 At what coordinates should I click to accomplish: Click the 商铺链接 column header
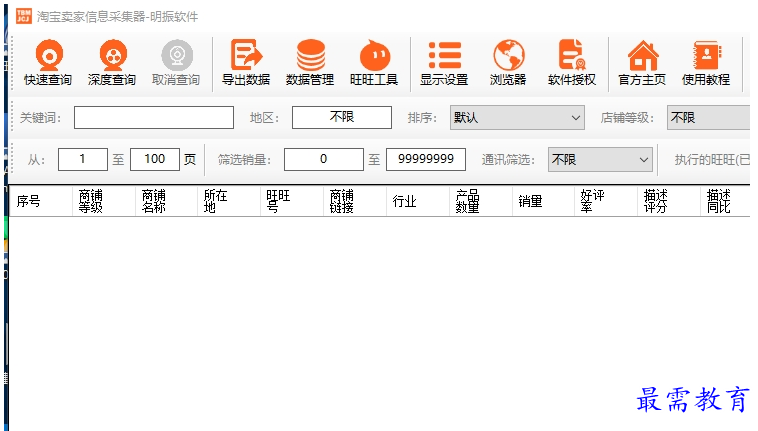pyautogui.click(x=355, y=201)
